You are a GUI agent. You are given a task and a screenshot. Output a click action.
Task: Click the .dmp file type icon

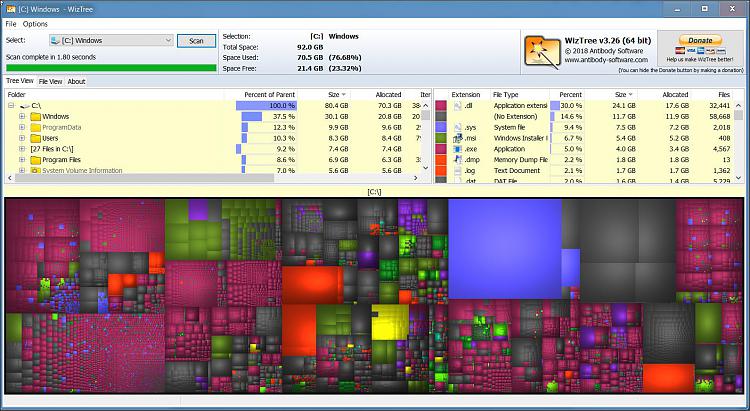[x=458, y=160]
